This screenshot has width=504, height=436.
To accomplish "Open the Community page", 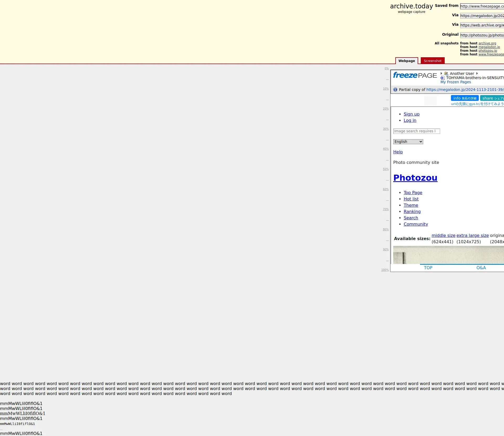I will (416, 224).
